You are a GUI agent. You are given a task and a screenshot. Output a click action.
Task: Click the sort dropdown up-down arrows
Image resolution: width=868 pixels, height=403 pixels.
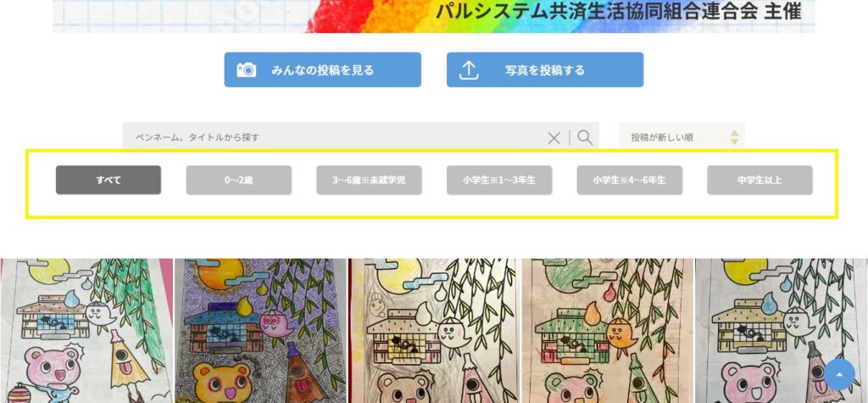pyautogui.click(x=734, y=137)
